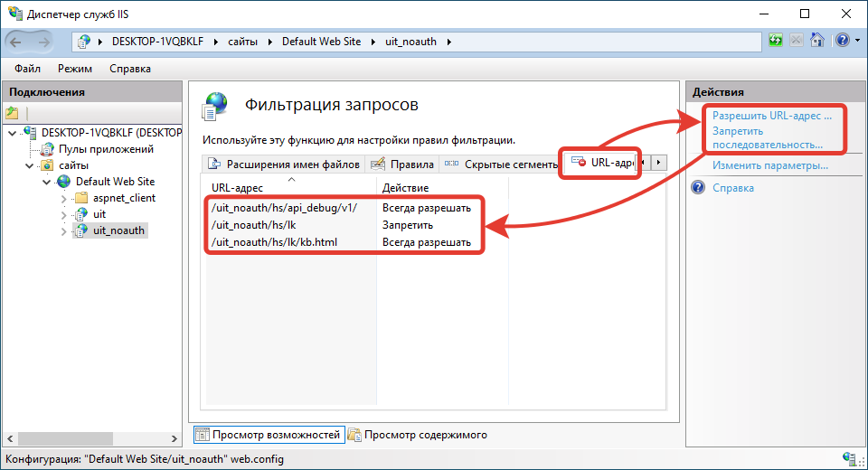Sort by the URL-адрес column header
Screen dimensions: 868x470
[291, 188]
